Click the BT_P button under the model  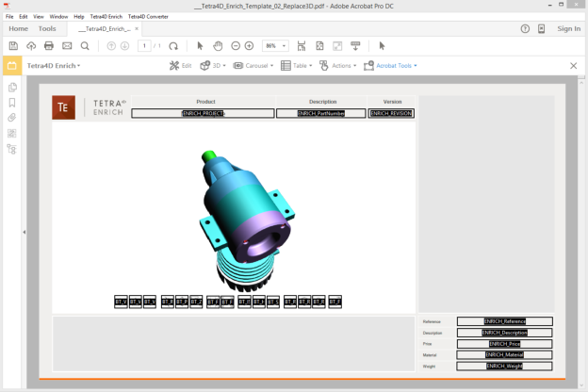point(182,302)
